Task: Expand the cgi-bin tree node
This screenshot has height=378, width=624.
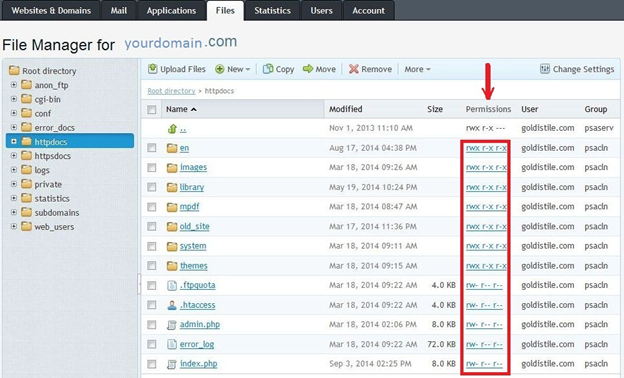Action: [x=14, y=99]
